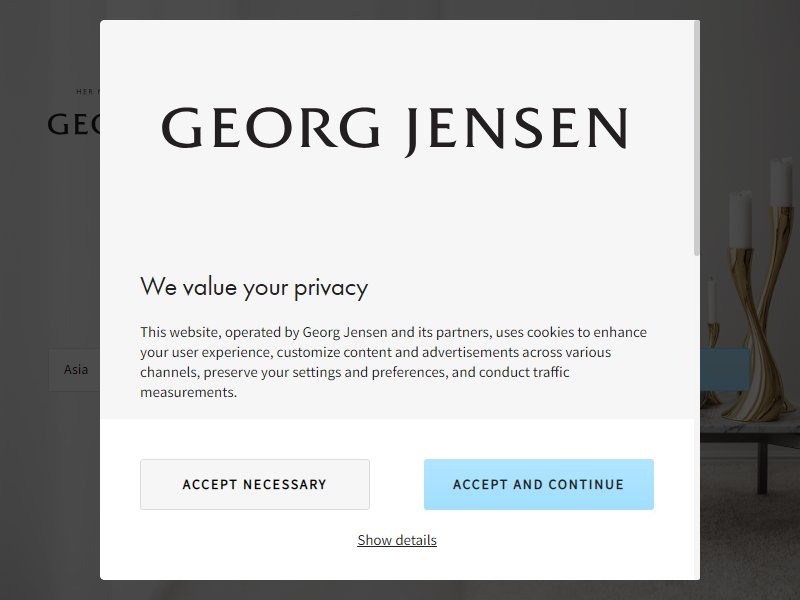Screen dimensions: 800x600
Task: Choose Accept and Continue
Action: click(538, 484)
